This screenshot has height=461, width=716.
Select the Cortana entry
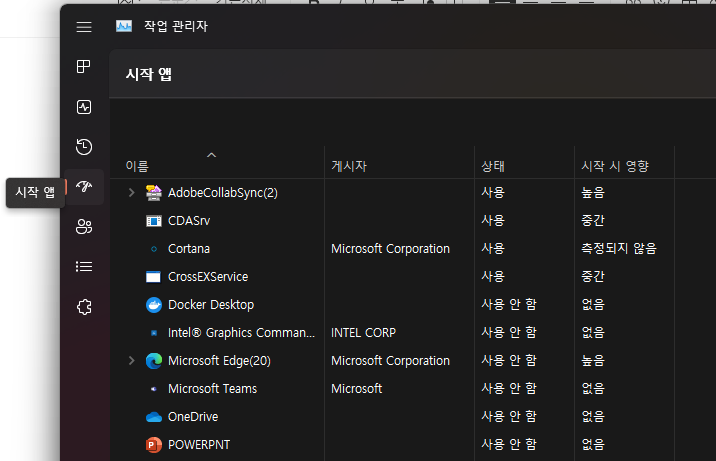coord(189,249)
